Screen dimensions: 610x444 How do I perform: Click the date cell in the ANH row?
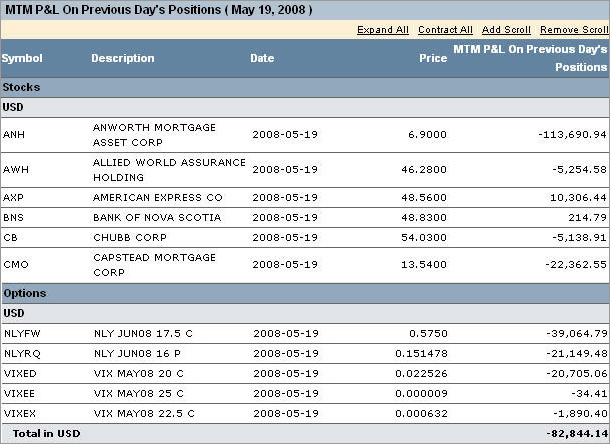click(285, 135)
